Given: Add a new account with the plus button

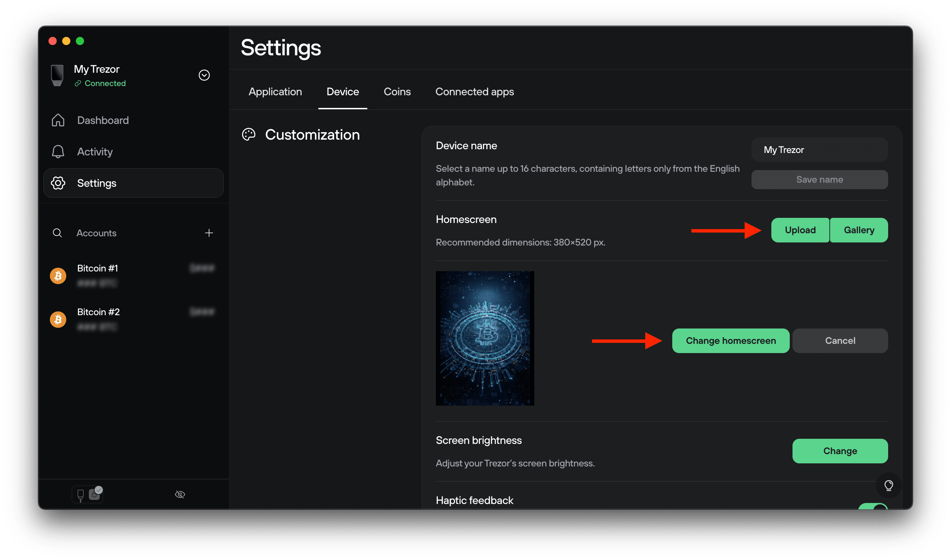Looking at the screenshot, I should click(209, 233).
